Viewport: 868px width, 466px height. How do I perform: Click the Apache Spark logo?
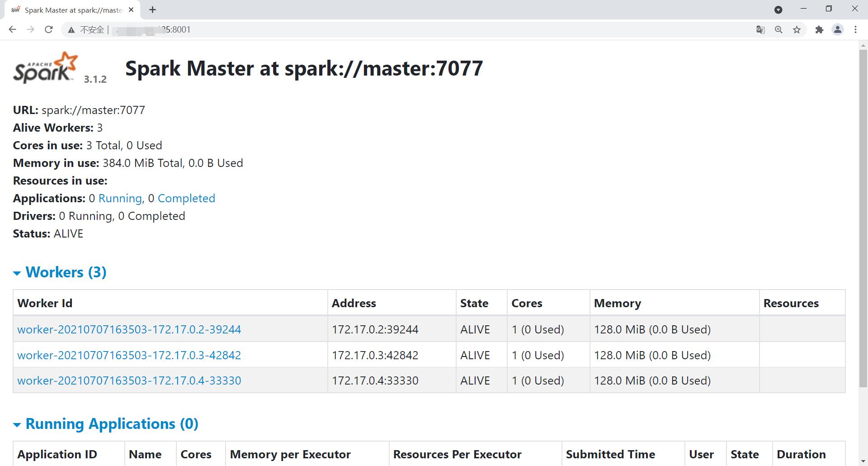click(x=45, y=67)
